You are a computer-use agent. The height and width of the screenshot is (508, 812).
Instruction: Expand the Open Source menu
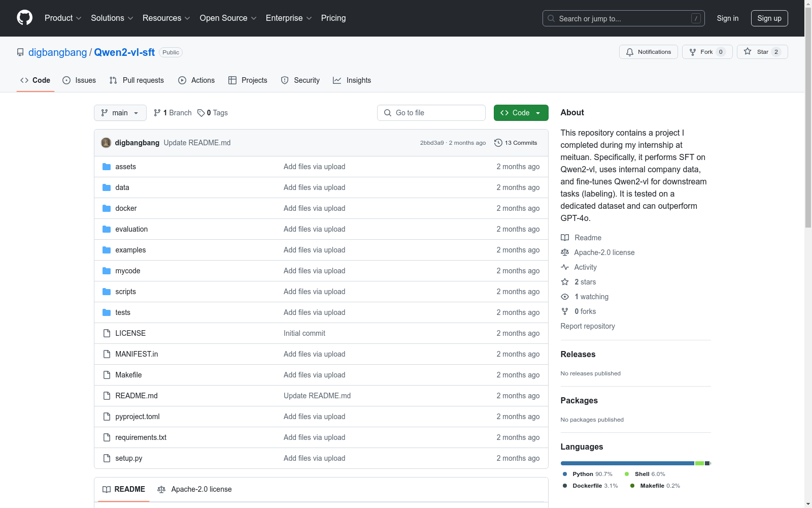click(x=228, y=18)
